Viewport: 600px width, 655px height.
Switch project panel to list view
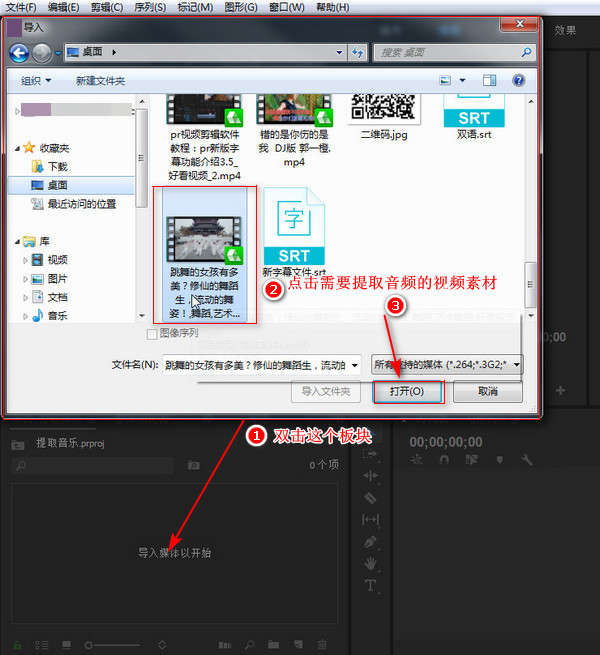click(x=42, y=645)
